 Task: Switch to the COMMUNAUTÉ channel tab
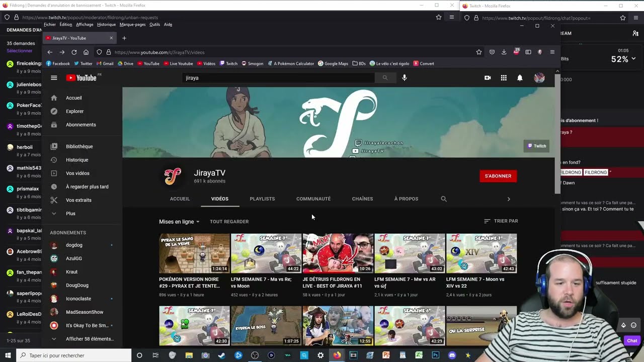[x=313, y=199]
